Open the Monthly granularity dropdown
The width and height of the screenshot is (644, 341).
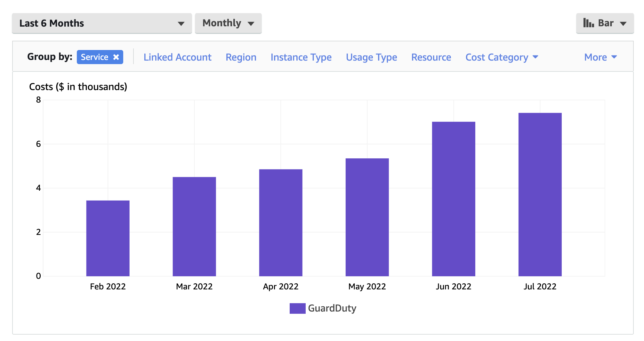click(x=228, y=23)
